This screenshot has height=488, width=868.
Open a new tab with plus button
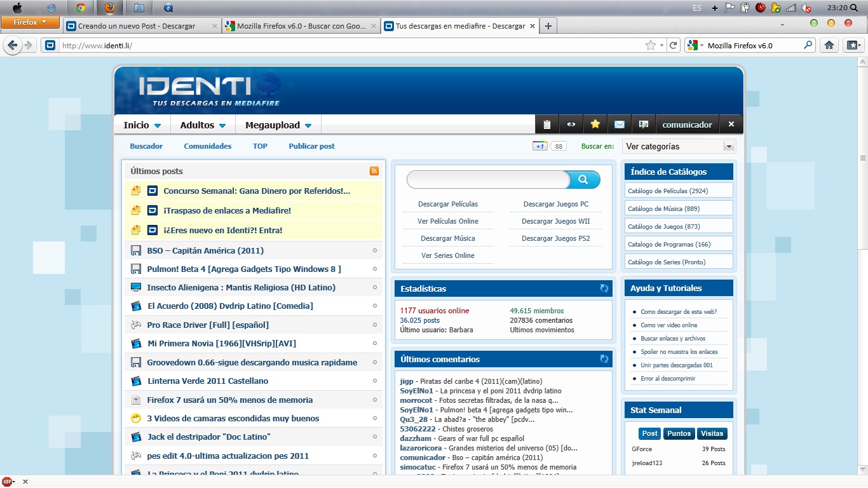548,26
